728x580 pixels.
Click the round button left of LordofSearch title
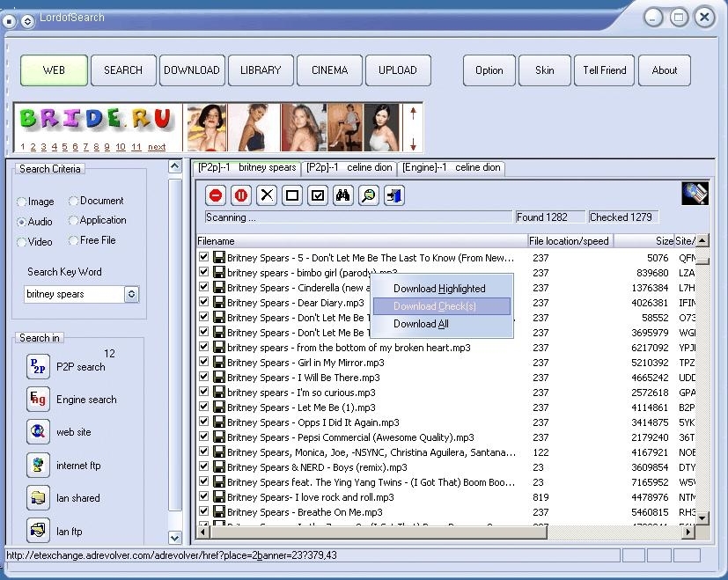pos(9,21)
